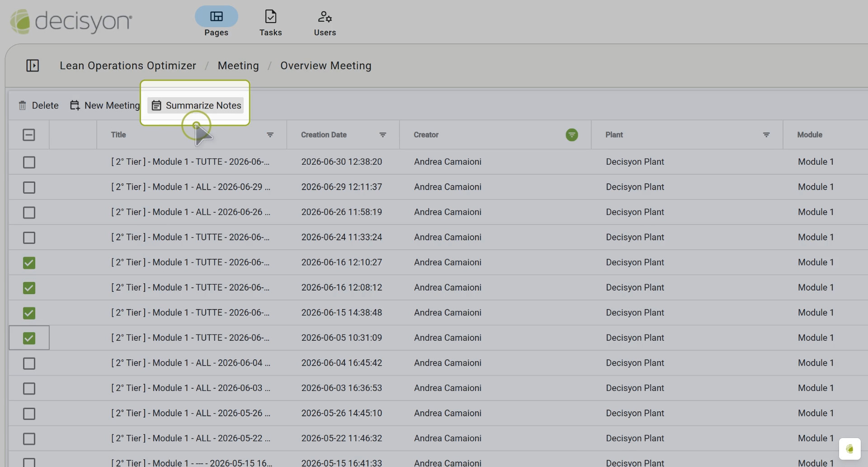Click the New Meeting calendar icon

75,105
